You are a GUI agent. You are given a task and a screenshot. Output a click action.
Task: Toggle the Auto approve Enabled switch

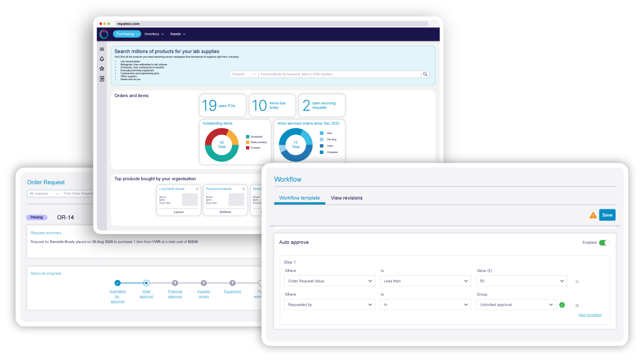pos(604,243)
